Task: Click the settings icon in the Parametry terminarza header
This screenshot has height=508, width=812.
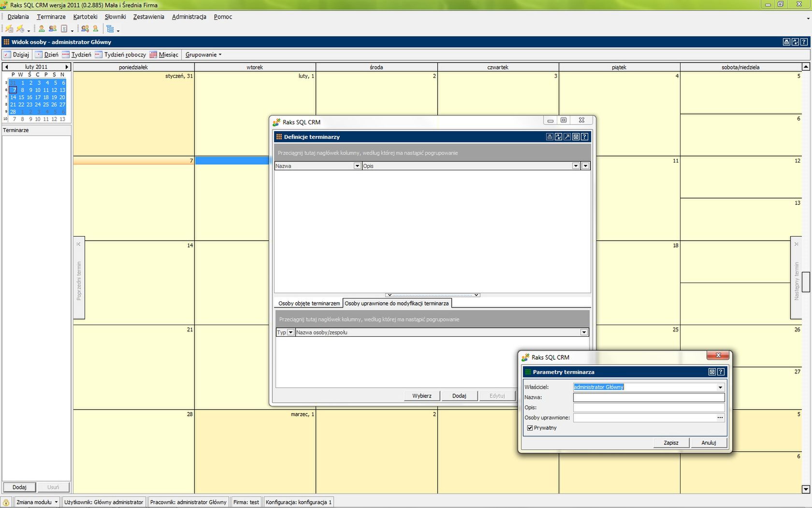Action: point(712,372)
